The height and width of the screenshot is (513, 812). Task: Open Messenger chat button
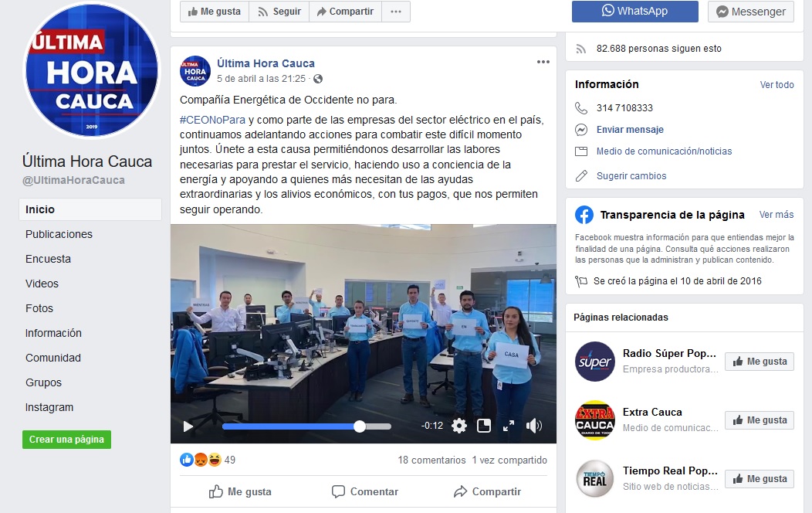[x=750, y=12]
